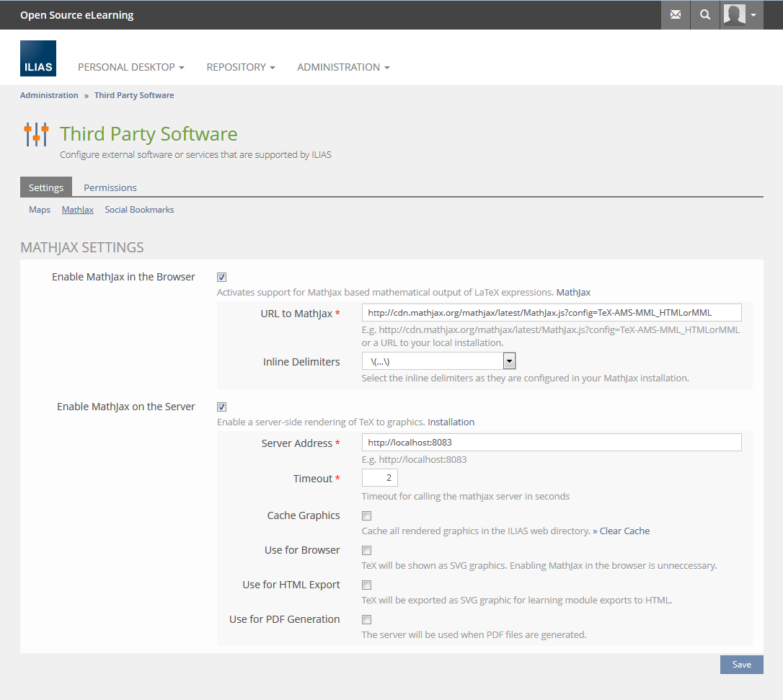Enable the Cache Graphics checkbox
This screenshot has height=700, width=783.
[367, 515]
